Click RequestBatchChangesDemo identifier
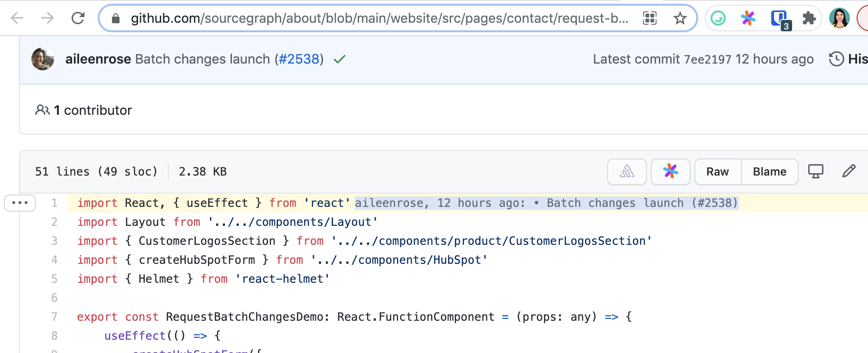The width and height of the screenshot is (868, 353). pyautogui.click(x=245, y=317)
